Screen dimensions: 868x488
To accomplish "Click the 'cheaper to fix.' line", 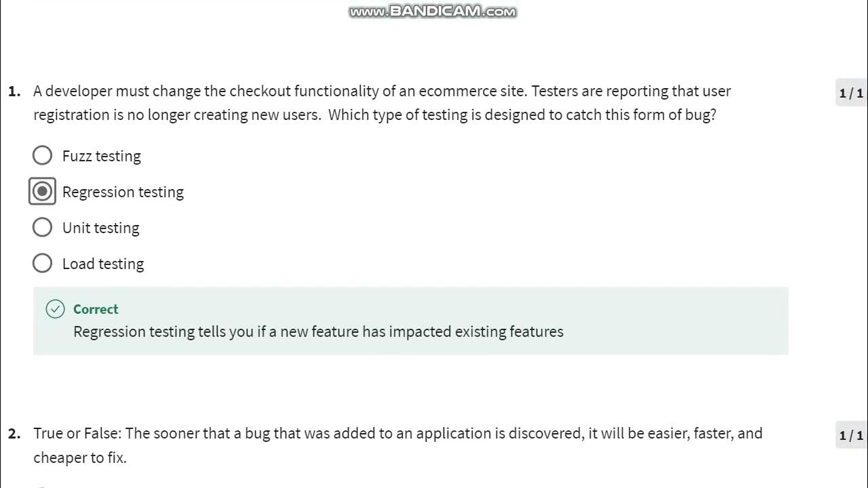I will click(80, 457).
